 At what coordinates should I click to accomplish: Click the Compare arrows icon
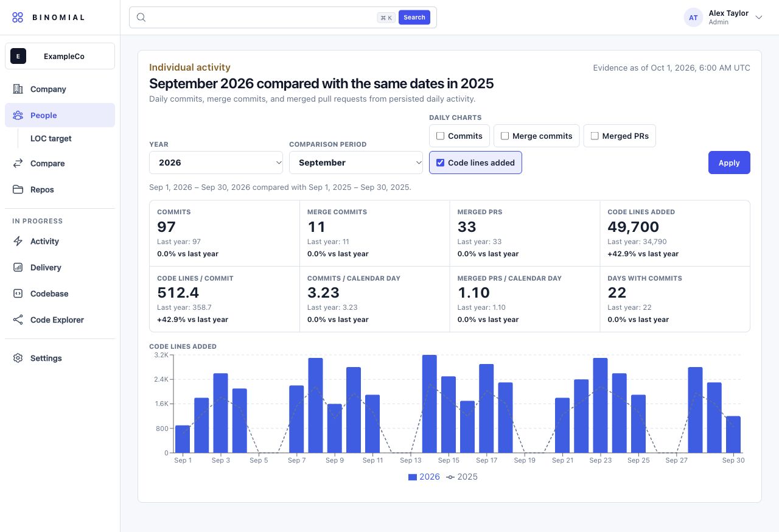(18, 163)
